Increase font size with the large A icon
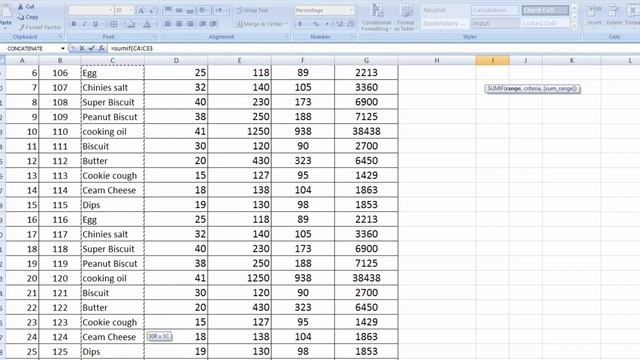Screen dimensions: 640x360 point(141,10)
